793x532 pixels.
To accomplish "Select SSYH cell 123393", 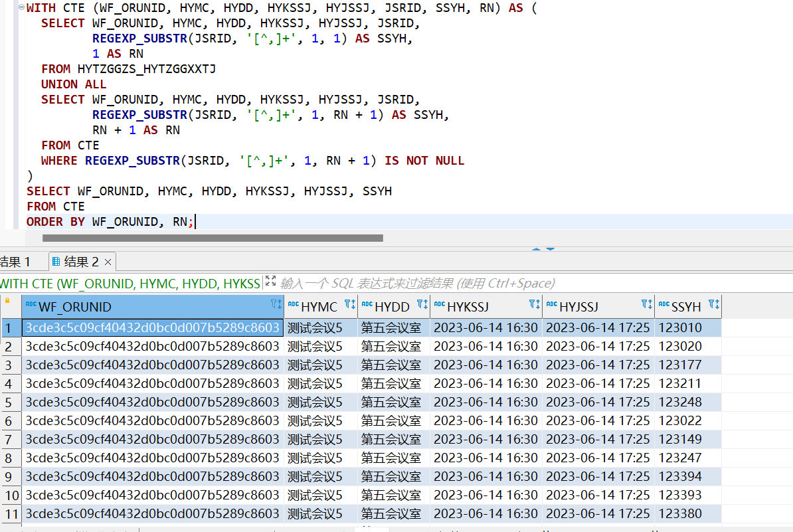I will pos(688,495).
